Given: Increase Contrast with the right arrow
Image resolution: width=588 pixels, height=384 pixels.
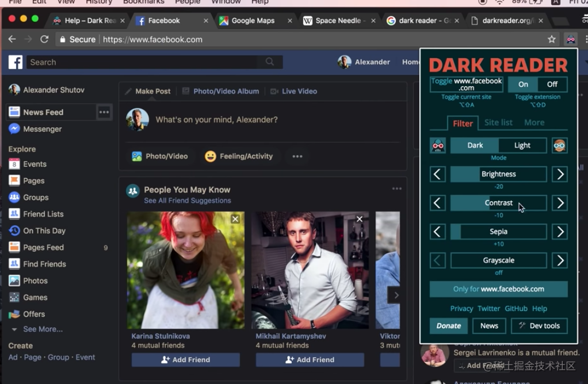Looking at the screenshot, I should tap(559, 203).
